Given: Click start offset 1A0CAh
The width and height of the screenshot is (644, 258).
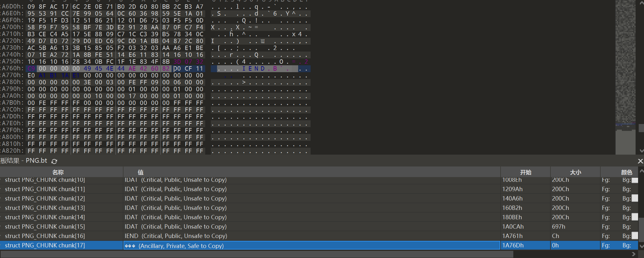Looking at the screenshot, I should (x=513, y=226).
